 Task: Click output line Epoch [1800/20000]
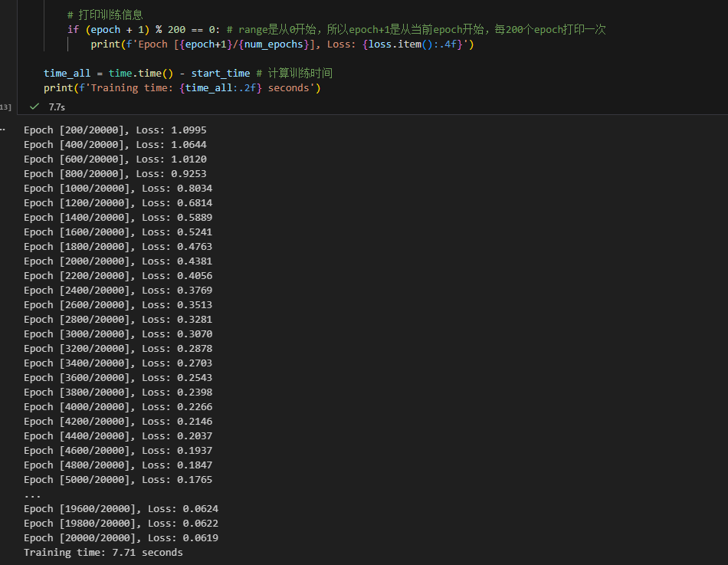point(118,246)
